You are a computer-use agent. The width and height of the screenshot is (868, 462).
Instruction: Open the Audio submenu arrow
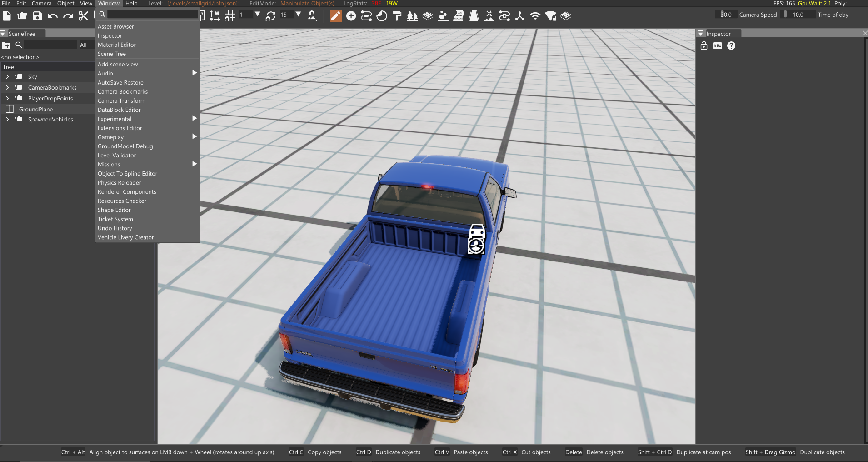[195, 73]
